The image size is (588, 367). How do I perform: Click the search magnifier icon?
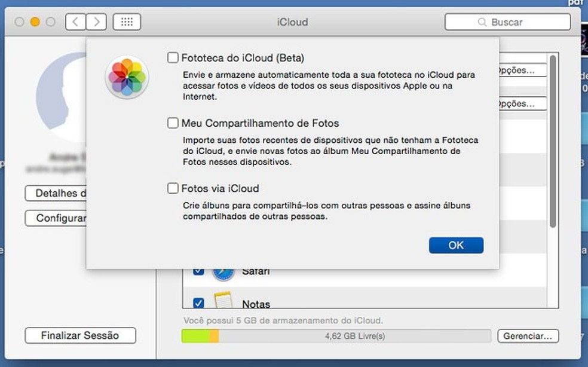coord(482,22)
